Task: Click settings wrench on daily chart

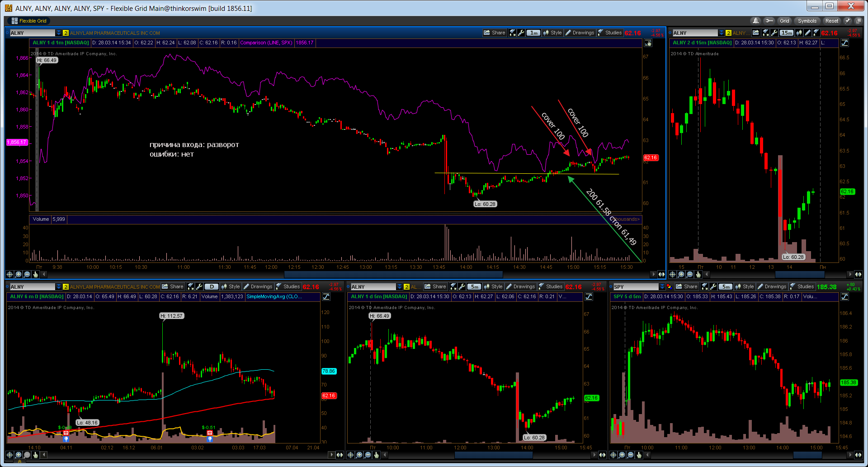Action: [199, 286]
